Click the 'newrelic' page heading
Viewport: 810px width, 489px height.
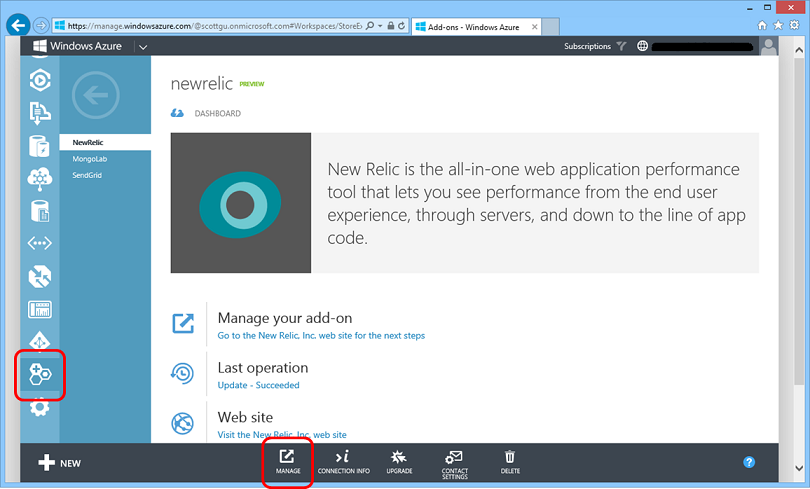click(202, 84)
